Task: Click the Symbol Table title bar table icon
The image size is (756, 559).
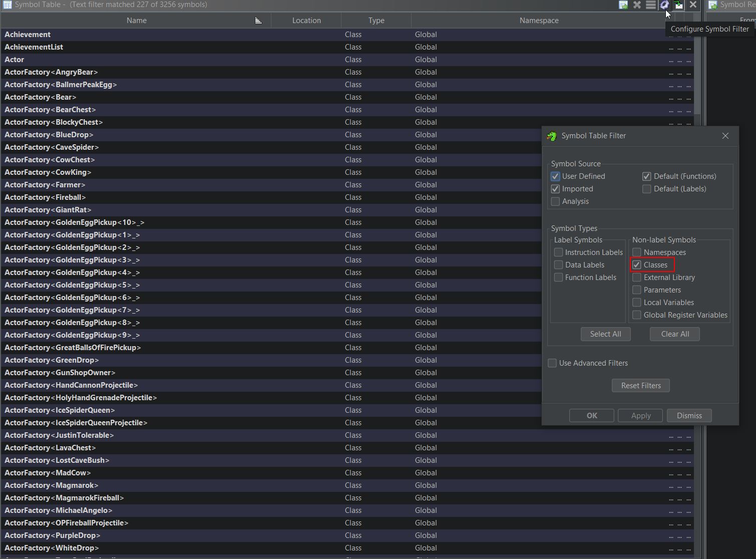Action: click(8, 5)
